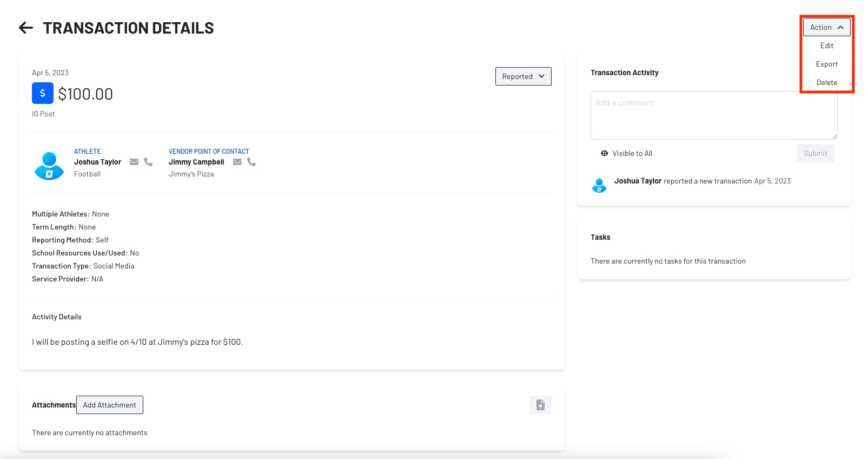Click the back arrow beside Transaction Details
The image size is (868, 459).
26,28
